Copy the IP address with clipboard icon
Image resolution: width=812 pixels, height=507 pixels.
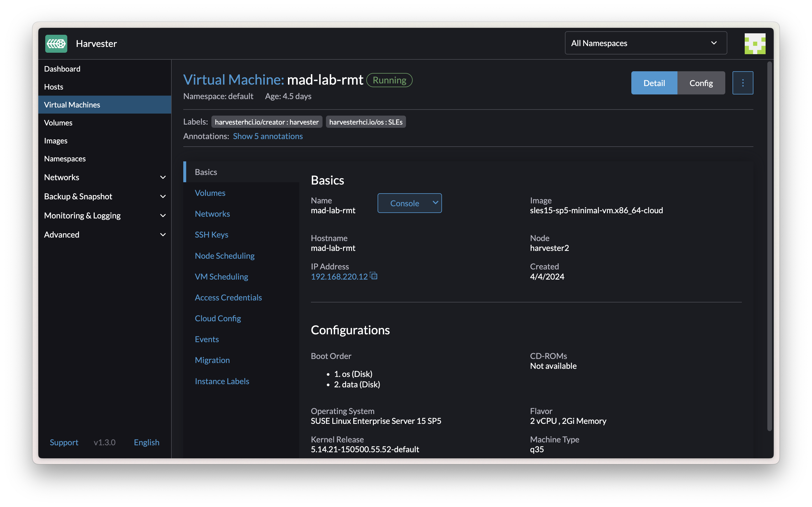(374, 276)
